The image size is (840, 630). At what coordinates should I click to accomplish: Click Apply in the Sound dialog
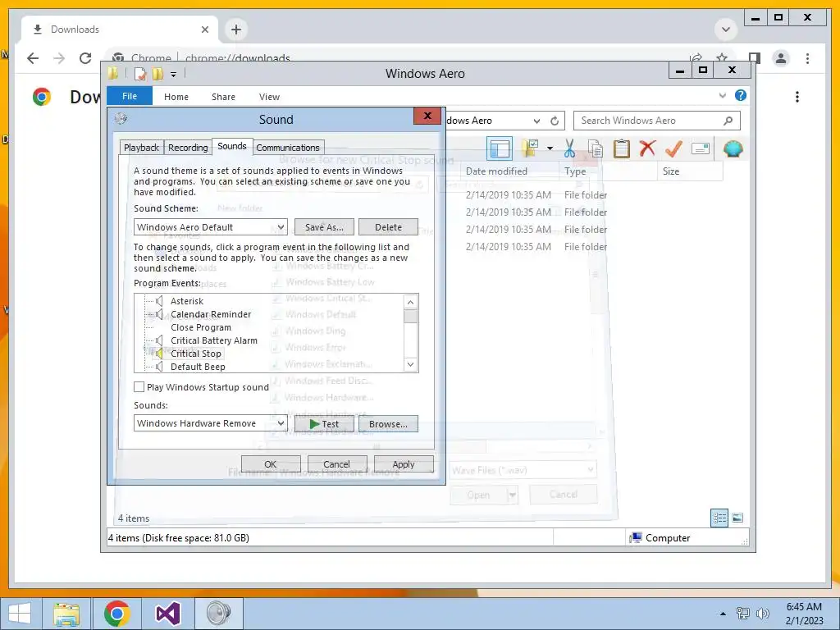click(x=404, y=464)
